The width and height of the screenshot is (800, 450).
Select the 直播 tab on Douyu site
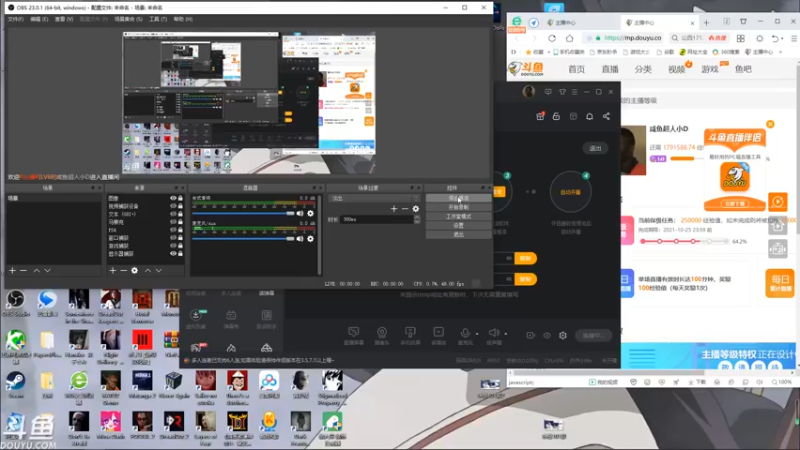[x=610, y=69]
